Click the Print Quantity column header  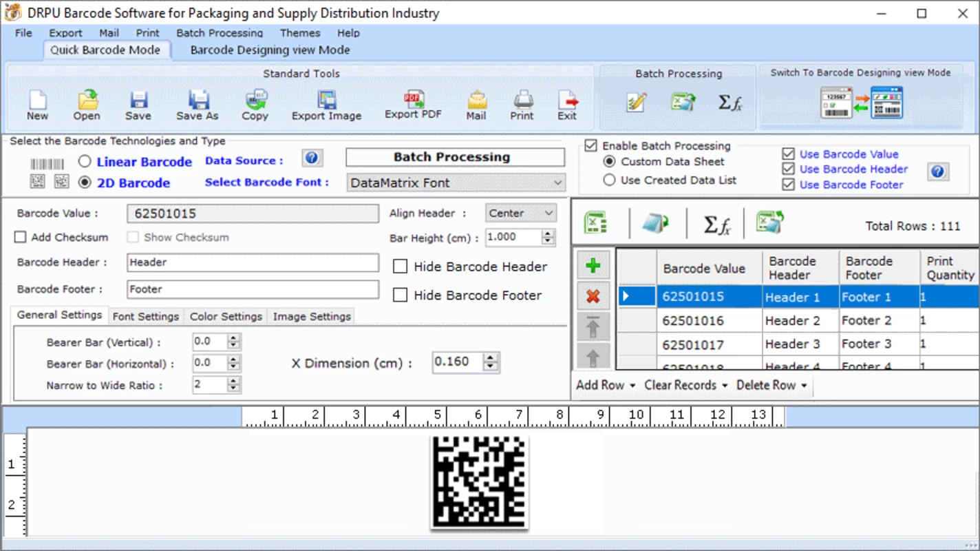click(x=950, y=268)
